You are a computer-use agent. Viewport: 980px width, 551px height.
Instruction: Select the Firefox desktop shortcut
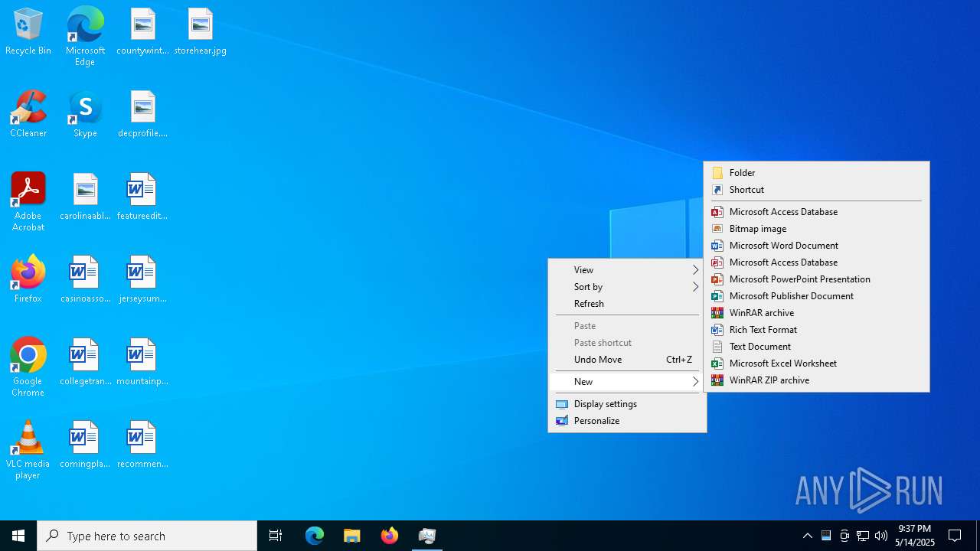pos(28,280)
